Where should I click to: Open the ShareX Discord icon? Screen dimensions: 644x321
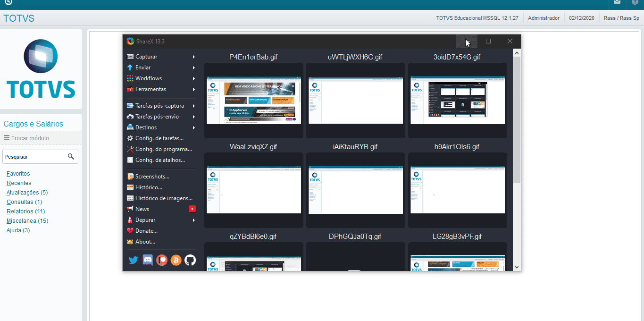tap(148, 260)
